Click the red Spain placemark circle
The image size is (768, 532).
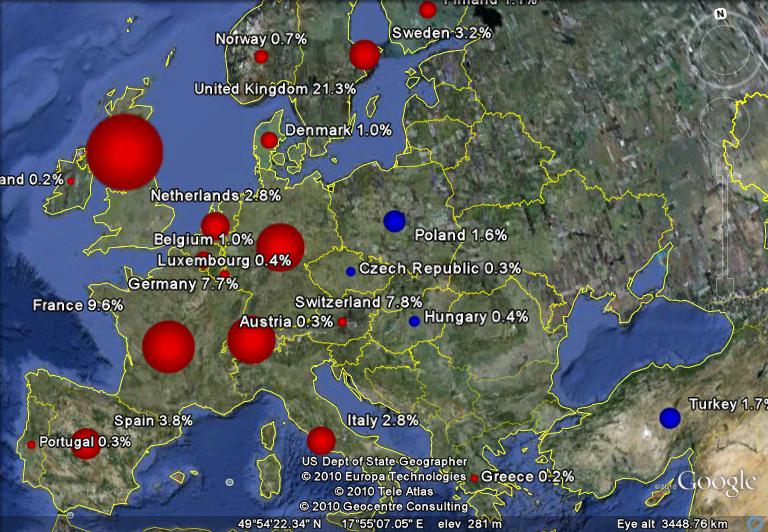[86, 444]
